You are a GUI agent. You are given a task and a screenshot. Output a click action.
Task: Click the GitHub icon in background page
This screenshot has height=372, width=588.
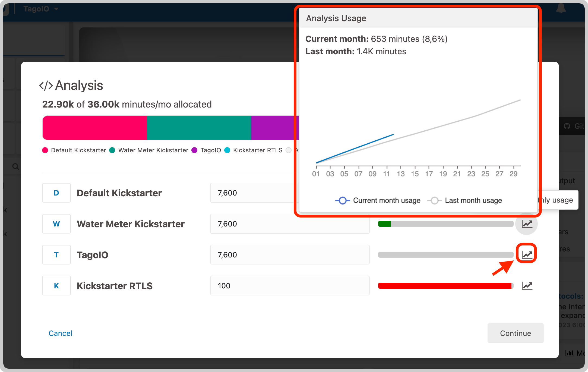coord(567,126)
